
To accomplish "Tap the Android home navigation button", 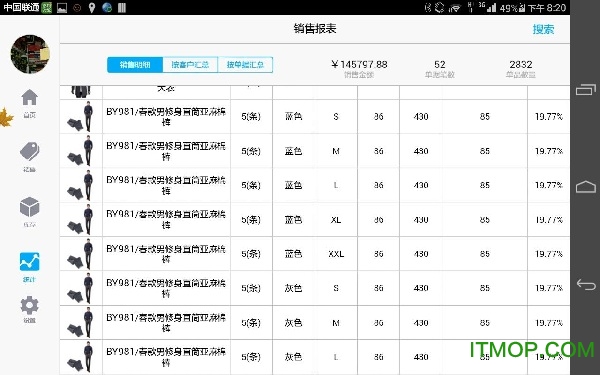I will pyautogui.click(x=586, y=187).
